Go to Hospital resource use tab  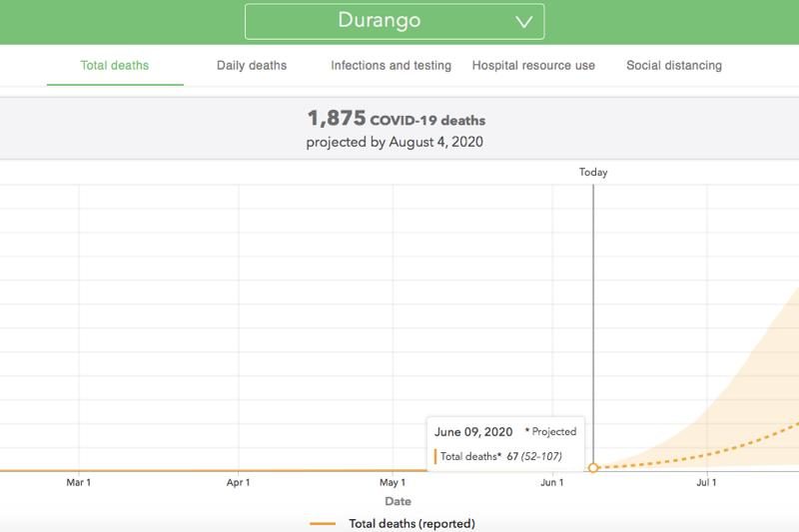533,66
